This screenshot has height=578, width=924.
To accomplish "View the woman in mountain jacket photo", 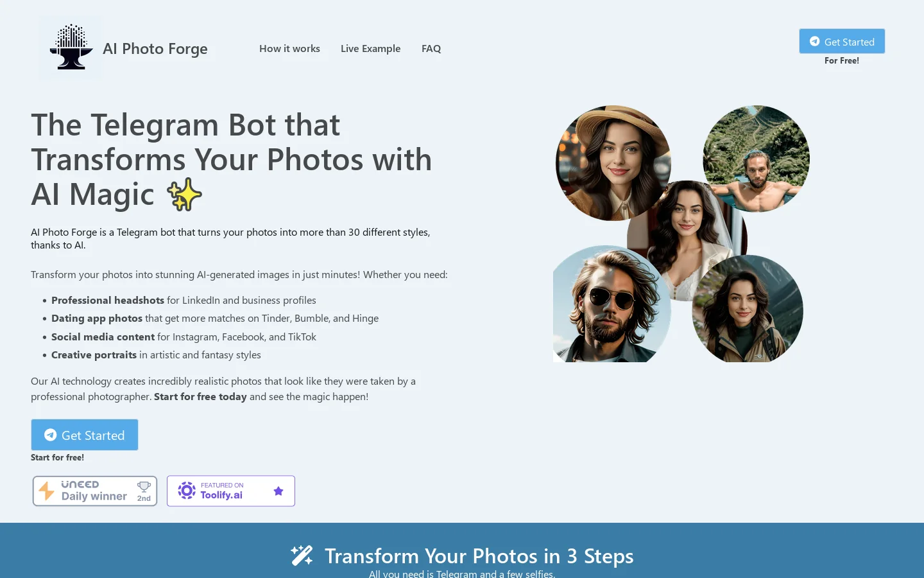I will [x=748, y=308].
